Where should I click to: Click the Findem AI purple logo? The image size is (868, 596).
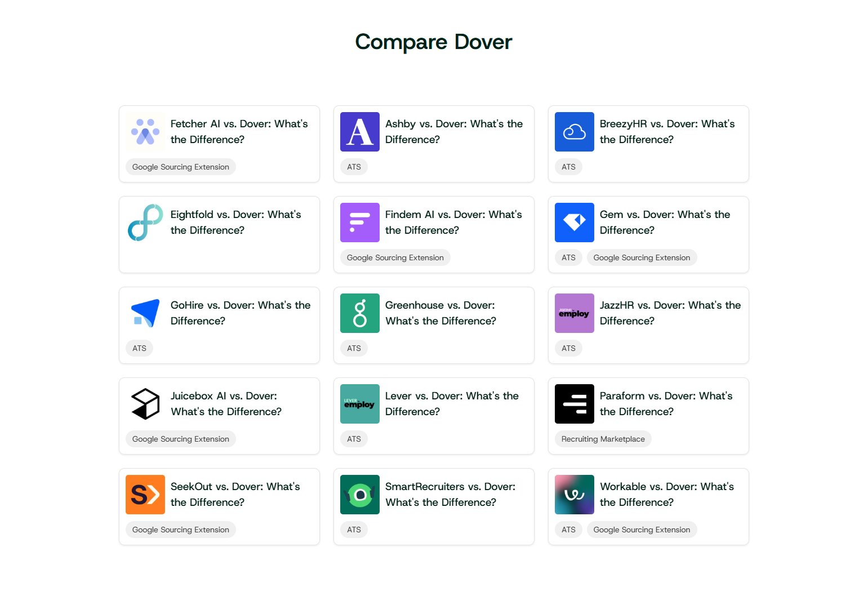click(360, 223)
